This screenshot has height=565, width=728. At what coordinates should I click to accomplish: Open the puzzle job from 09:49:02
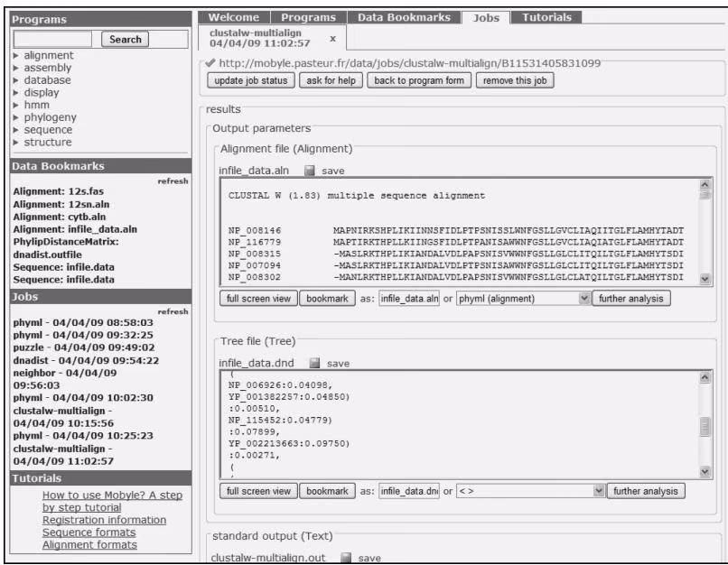(x=84, y=347)
